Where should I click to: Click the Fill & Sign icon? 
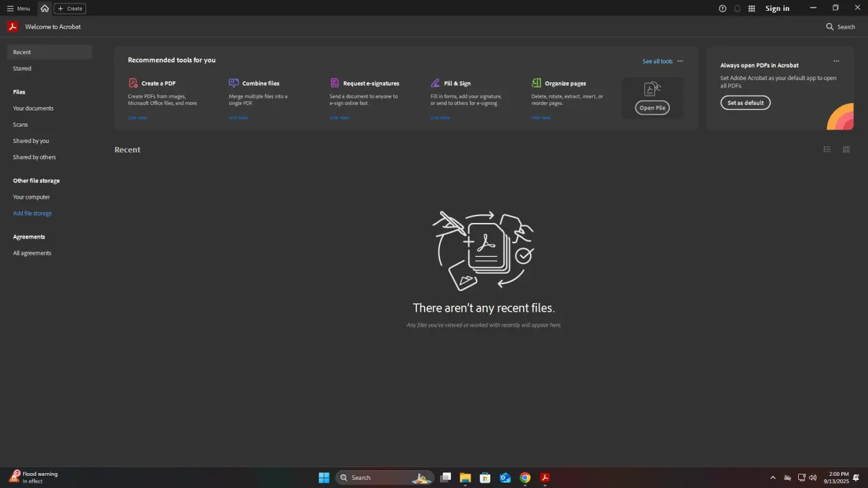435,83
